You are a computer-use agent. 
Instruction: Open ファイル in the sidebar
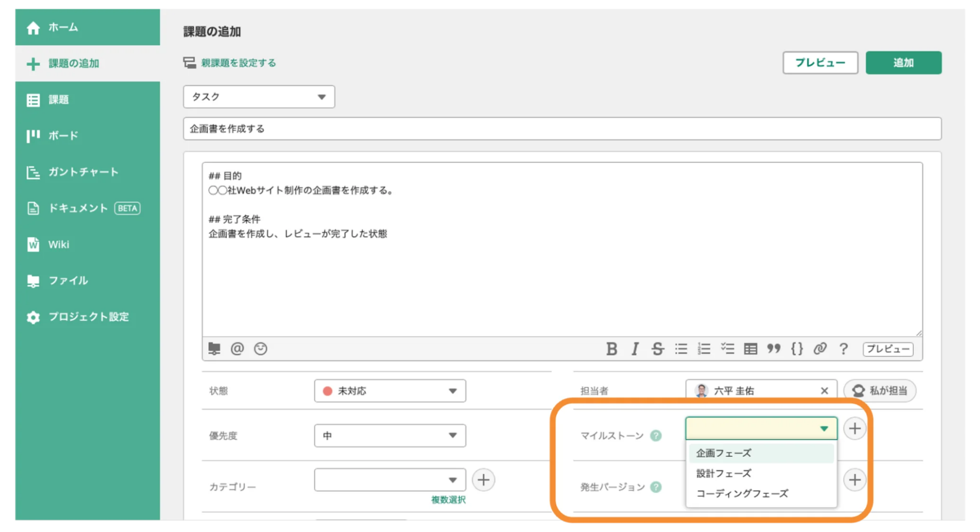pyautogui.click(x=87, y=280)
